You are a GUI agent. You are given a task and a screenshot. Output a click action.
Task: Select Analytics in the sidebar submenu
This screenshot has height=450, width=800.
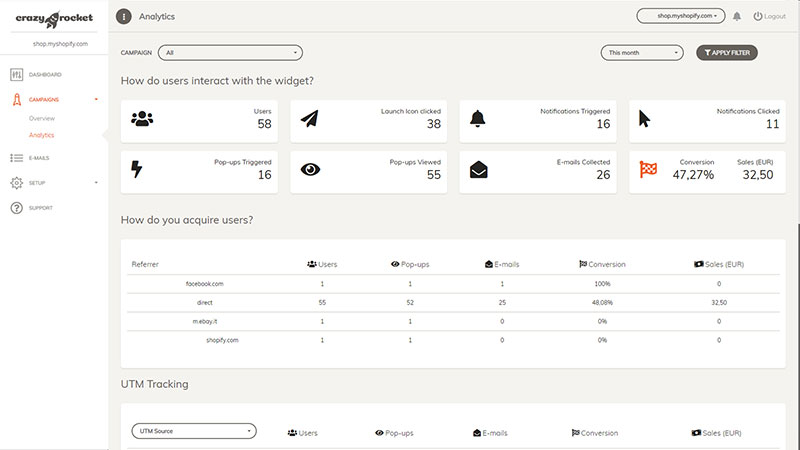[x=42, y=134]
